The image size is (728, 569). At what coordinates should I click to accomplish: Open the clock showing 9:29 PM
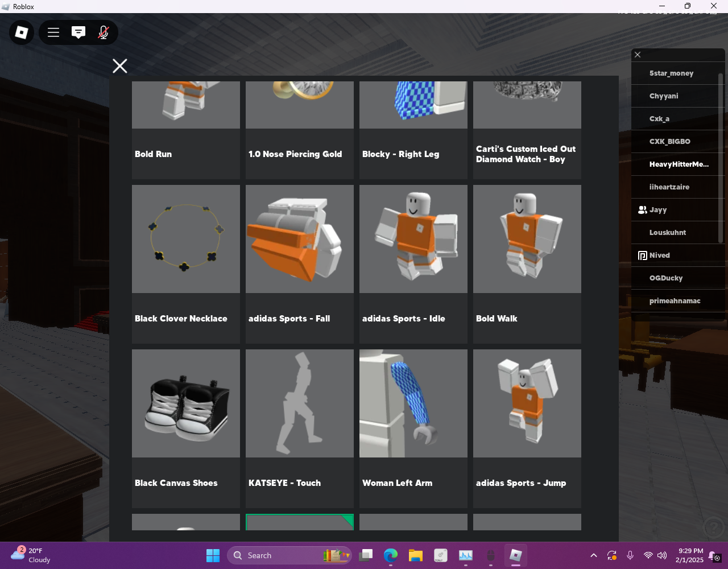[x=690, y=555]
